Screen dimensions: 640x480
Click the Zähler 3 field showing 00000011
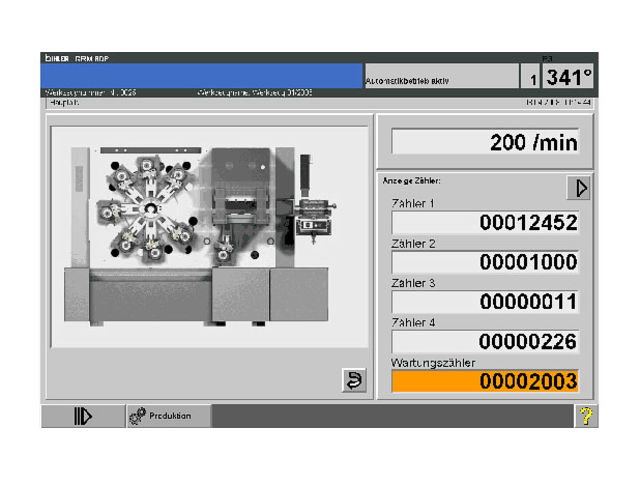484,301
